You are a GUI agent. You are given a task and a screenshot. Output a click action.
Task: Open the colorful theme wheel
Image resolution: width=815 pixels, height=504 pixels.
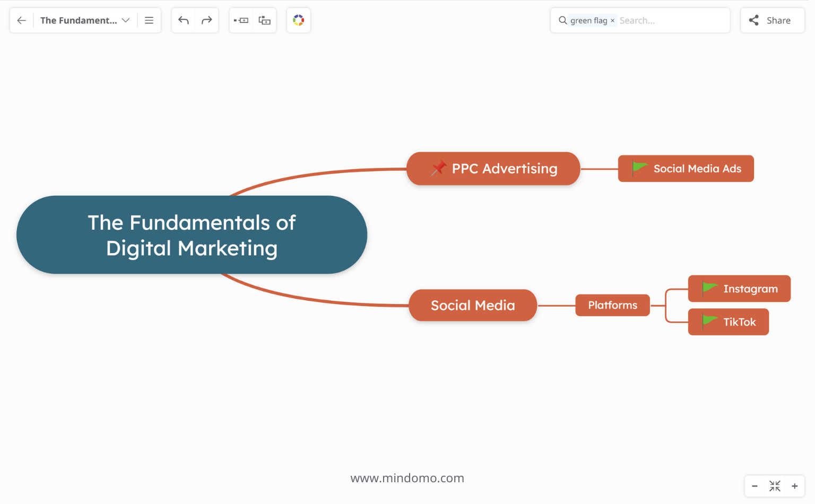pos(298,21)
